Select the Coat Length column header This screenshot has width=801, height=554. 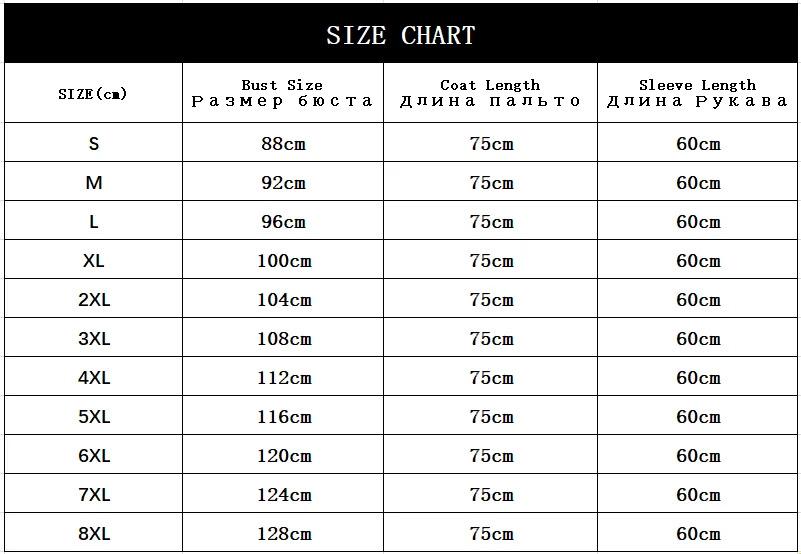[490, 93]
